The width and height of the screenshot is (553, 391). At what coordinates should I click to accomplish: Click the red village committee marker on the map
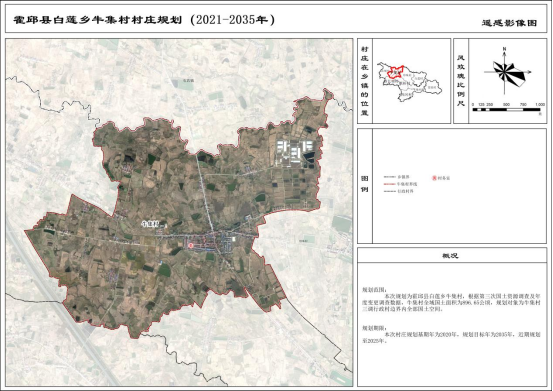pos(190,245)
